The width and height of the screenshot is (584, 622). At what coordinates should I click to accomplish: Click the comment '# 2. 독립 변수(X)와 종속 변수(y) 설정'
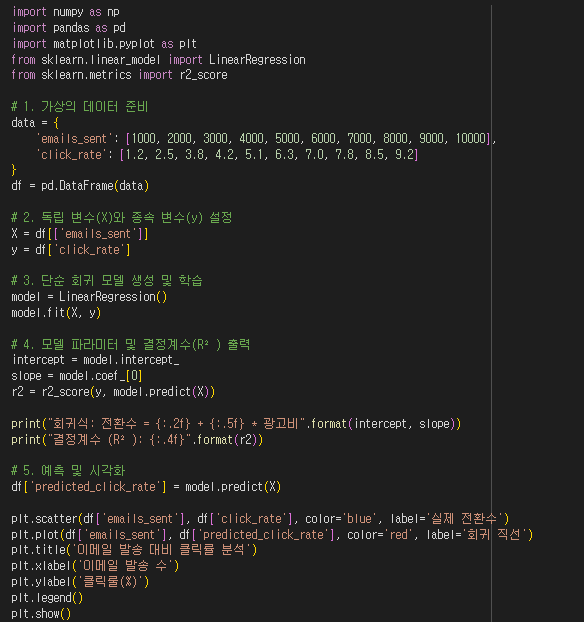(x=122, y=217)
